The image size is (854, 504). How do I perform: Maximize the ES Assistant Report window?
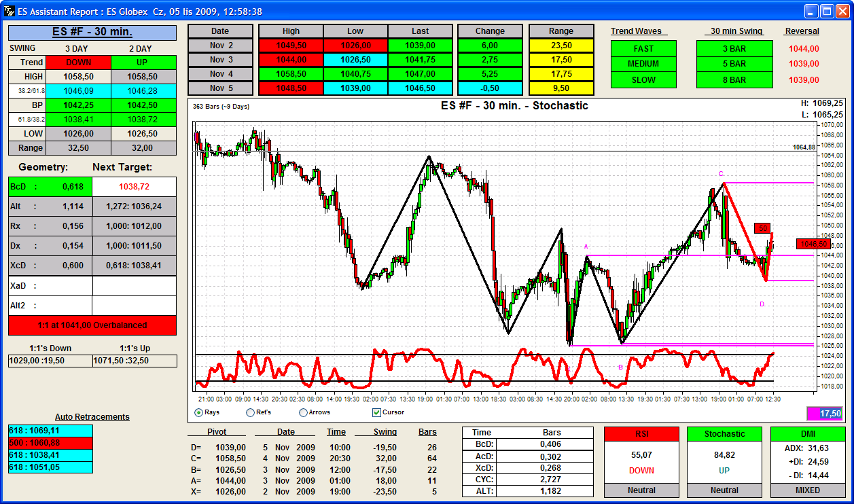pos(827,11)
